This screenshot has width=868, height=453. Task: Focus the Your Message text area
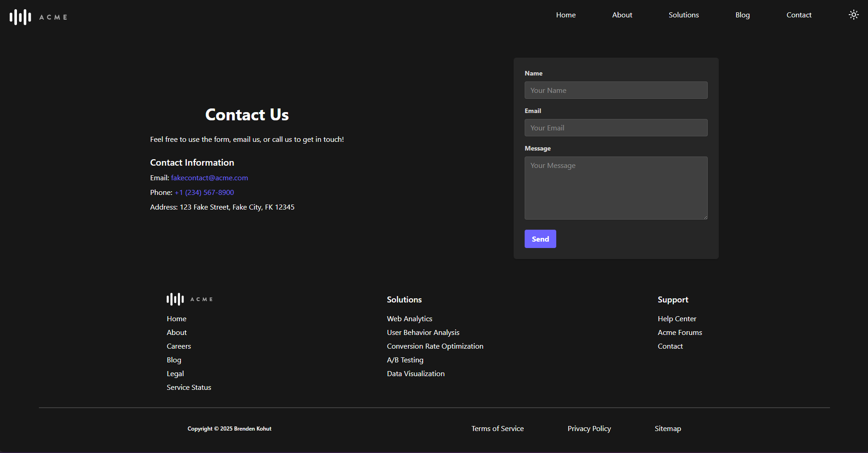tap(615, 188)
